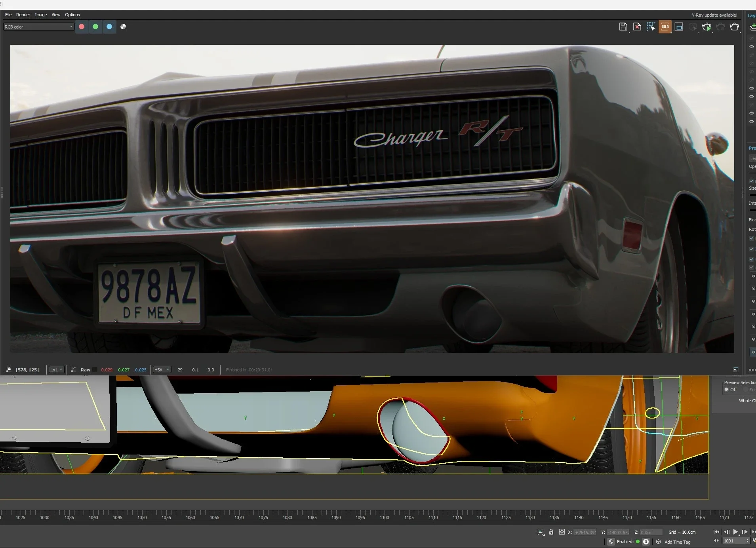Toggle the fourth eye visibility icon in Layers panel

[752, 113]
